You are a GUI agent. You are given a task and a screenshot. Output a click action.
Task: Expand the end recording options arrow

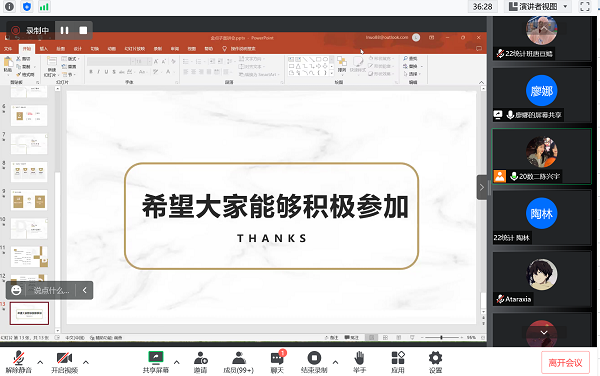(335, 362)
